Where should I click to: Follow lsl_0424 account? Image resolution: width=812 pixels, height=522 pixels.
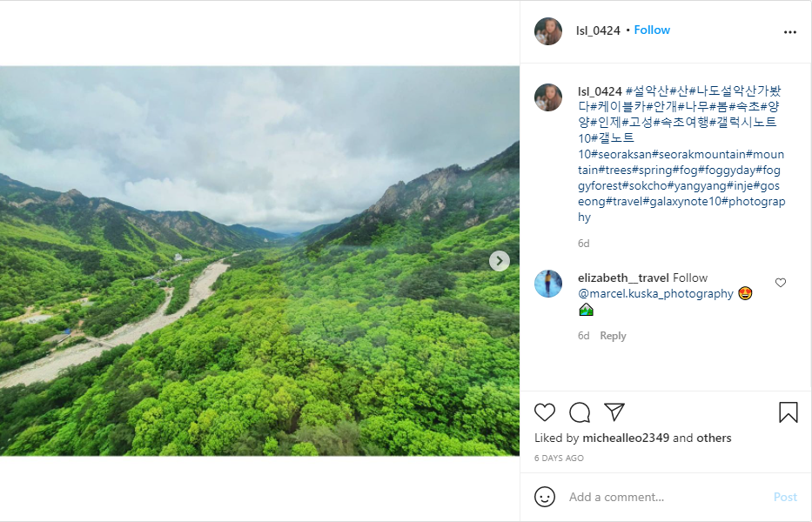[652, 30]
